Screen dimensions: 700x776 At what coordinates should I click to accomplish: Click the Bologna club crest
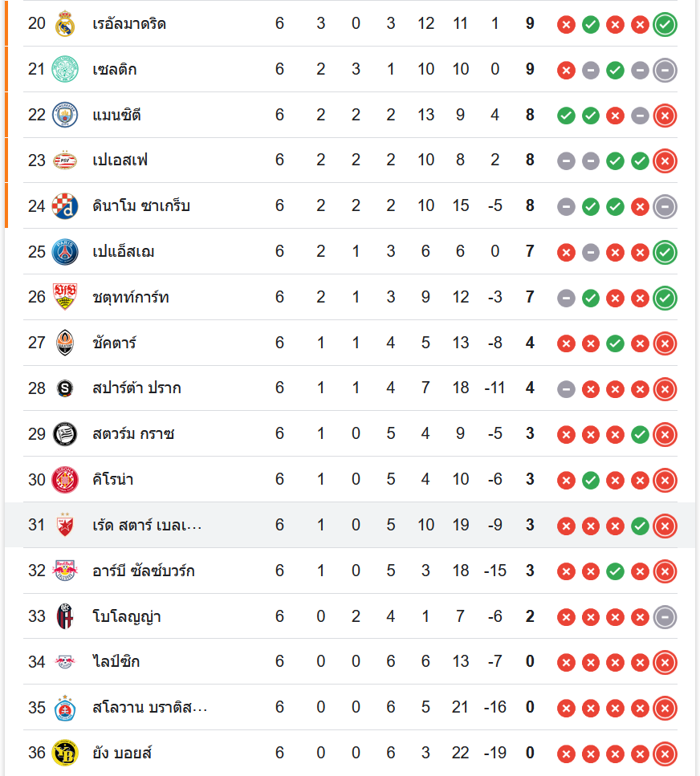pyautogui.click(x=64, y=617)
